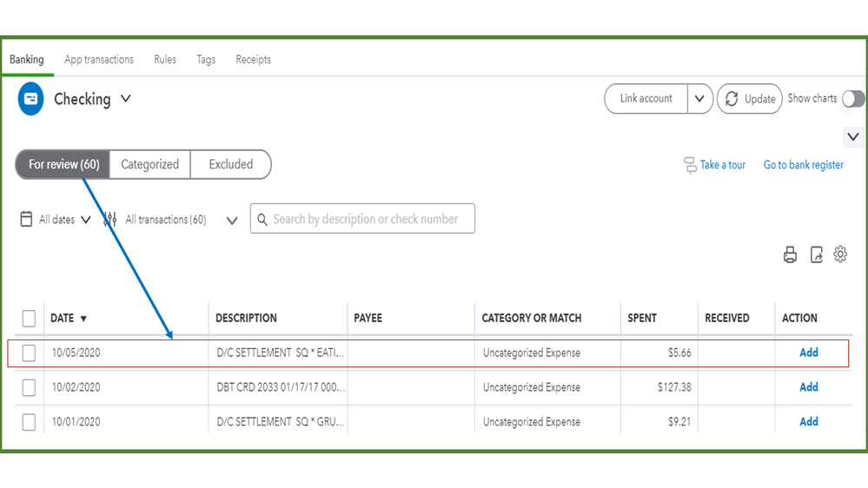Select the 10/05/2020 transaction checkbox
The width and height of the screenshot is (868, 488).
pos(29,353)
